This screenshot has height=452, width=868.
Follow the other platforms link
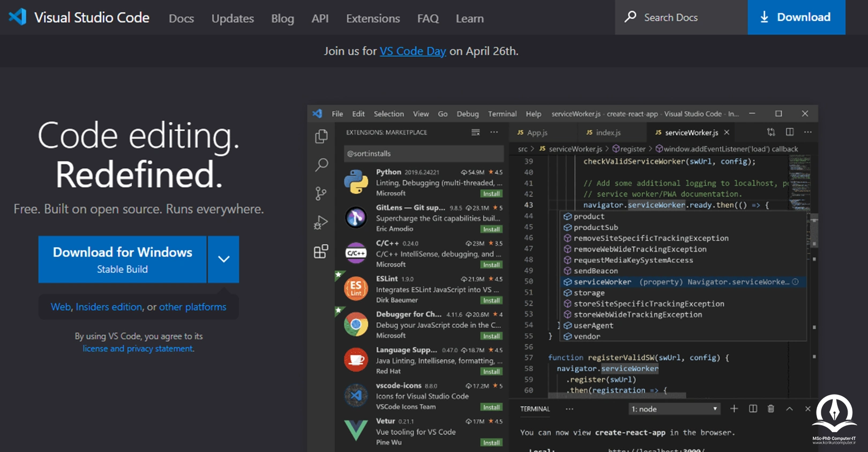[x=192, y=307]
